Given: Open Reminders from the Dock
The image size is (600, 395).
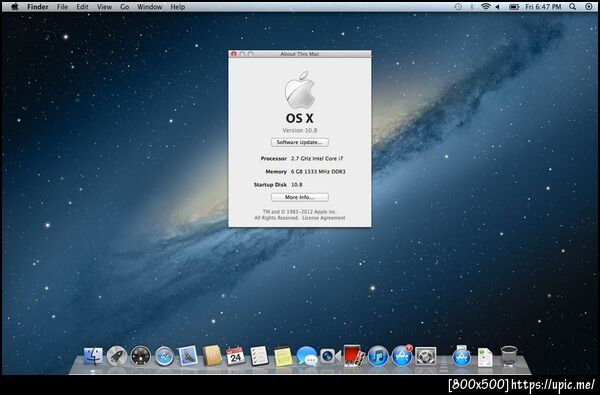Looking at the screenshot, I should [x=259, y=356].
